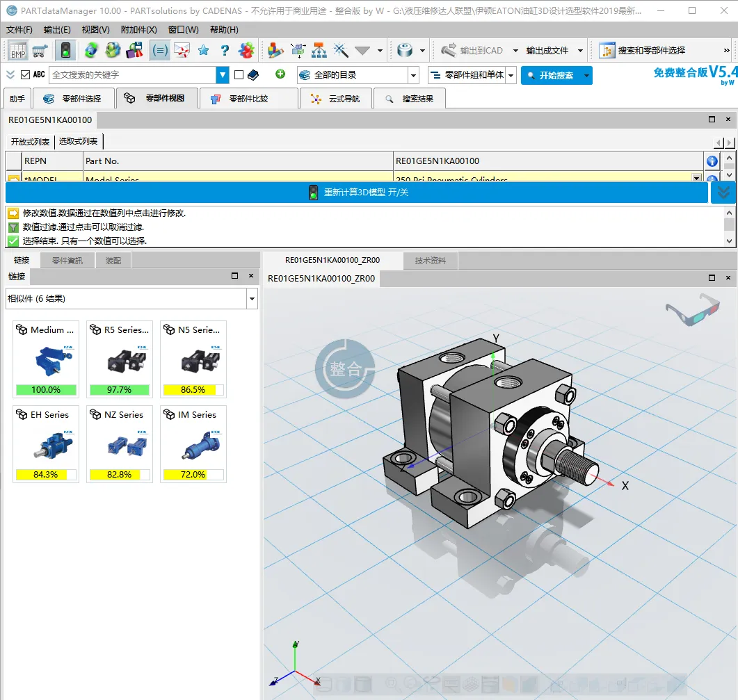Open the dropdown next to cylinder icon

[x=423, y=51]
